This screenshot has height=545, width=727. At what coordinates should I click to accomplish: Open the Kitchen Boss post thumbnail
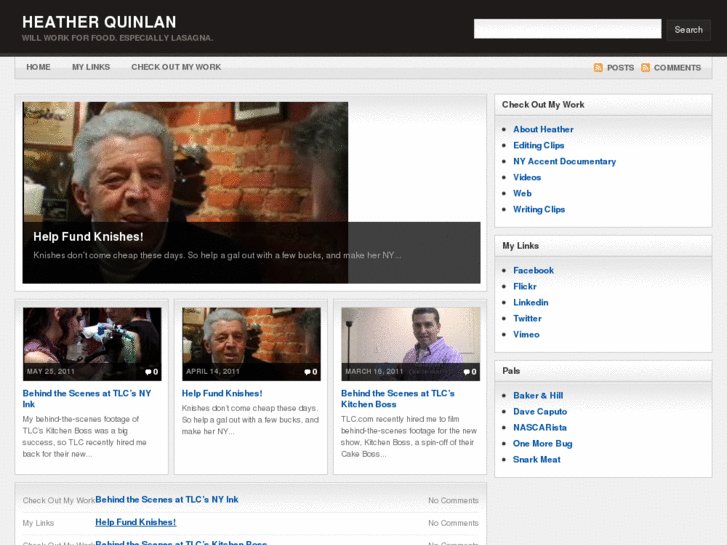click(410, 343)
